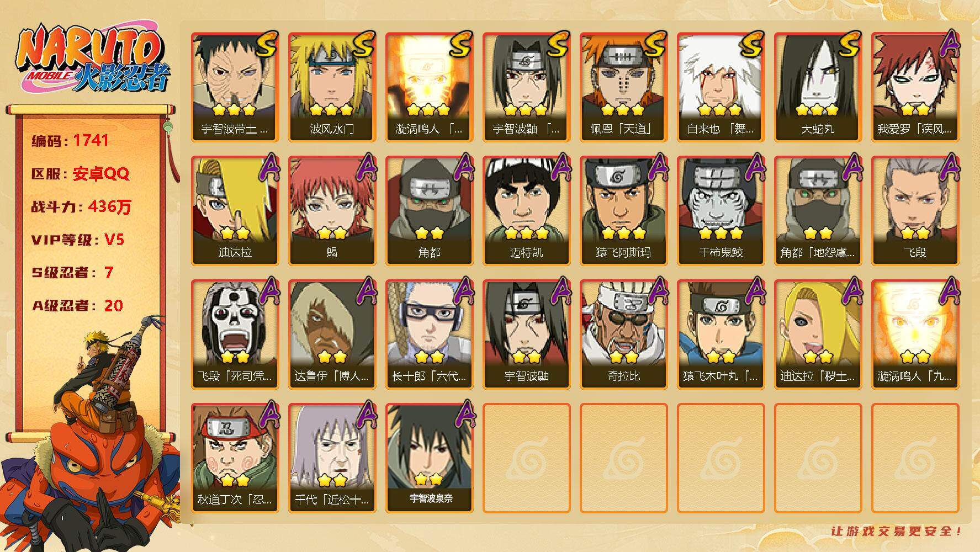Select the 飞段 ninja card
Viewport: 980px width, 552px height.
(x=915, y=211)
